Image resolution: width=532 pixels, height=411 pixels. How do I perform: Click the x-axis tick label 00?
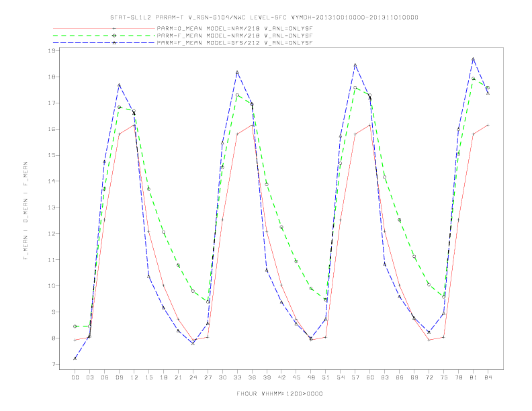(75, 377)
